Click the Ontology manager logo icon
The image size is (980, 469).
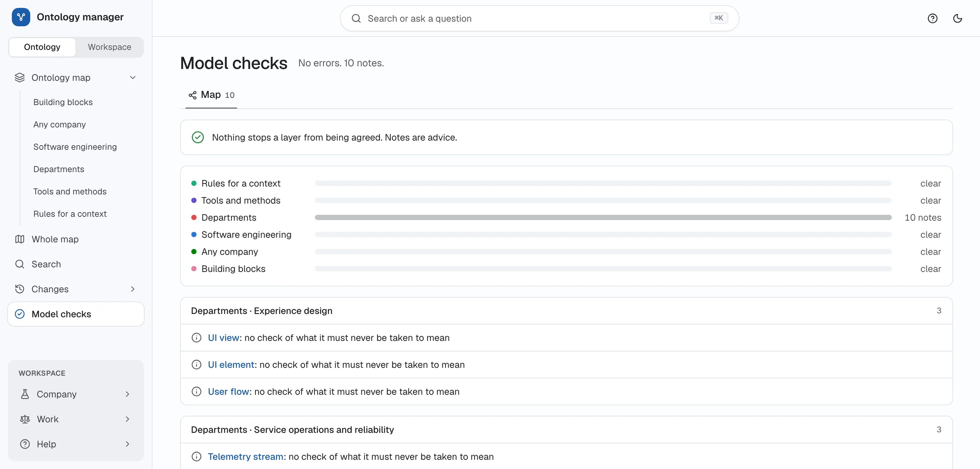21,17
